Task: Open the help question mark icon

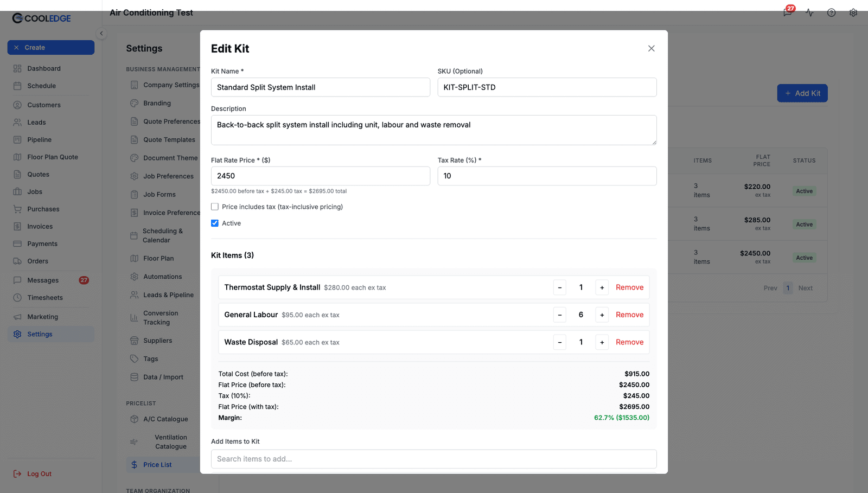Action: pyautogui.click(x=831, y=12)
